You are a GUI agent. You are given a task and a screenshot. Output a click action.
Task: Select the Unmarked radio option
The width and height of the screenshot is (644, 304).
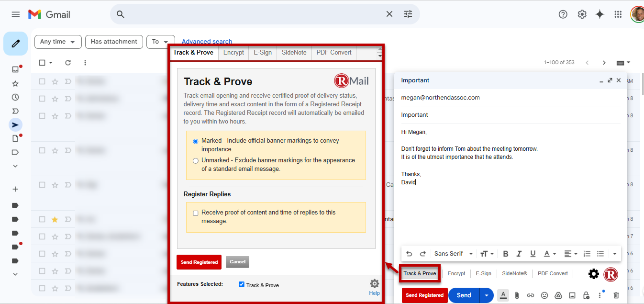tap(196, 161)
